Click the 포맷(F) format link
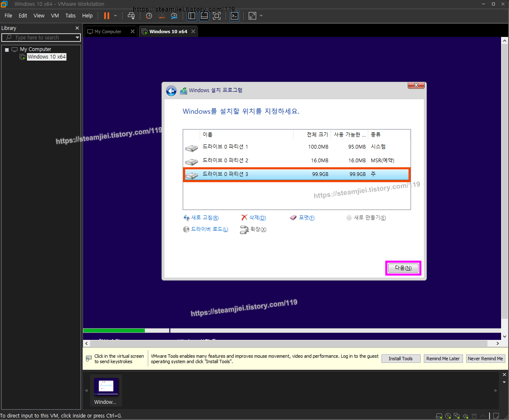This screenshot has width=509, height=420. pos(302,218)
